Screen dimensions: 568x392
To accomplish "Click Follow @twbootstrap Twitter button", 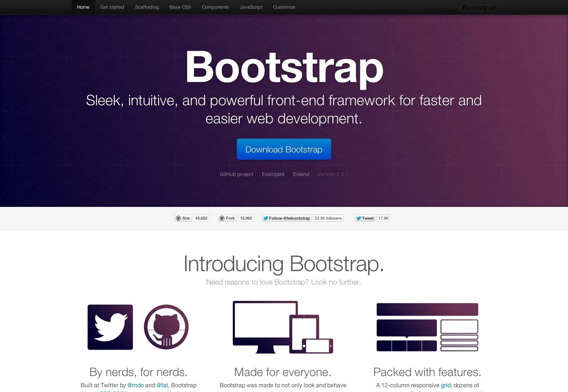I will [x=287, y=218].
